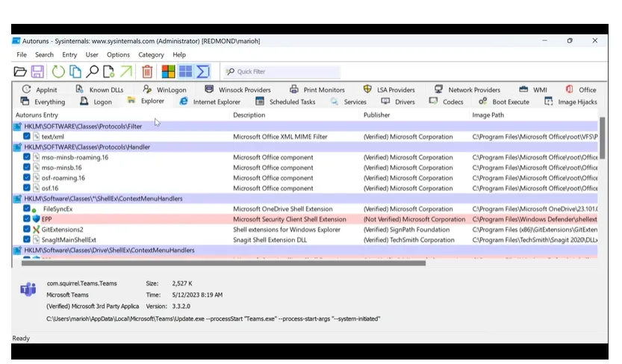Click the Autoruns title bar app icon

coord(16,41)
